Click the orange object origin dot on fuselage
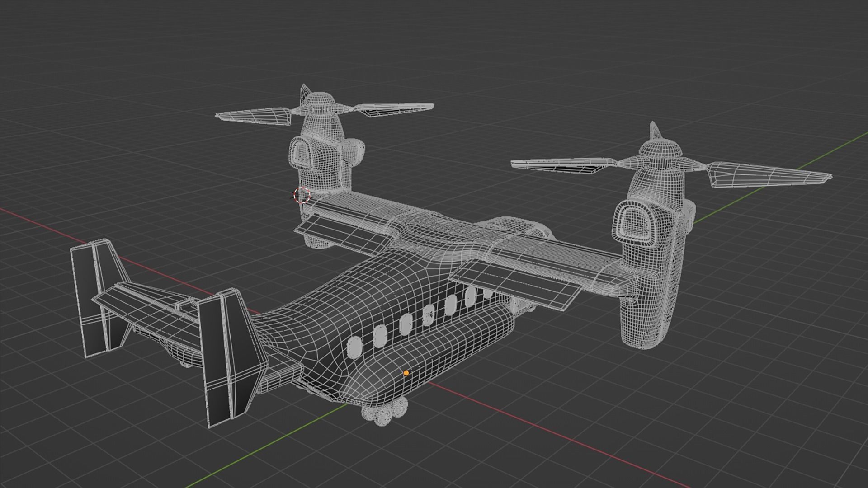This screenshot has width=868, height=488. coord(406,373)
